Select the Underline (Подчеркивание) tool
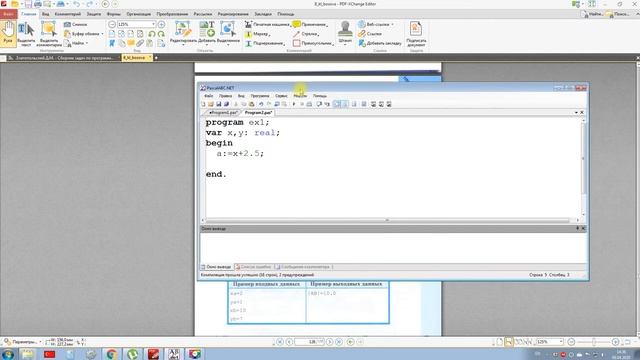Screen dimensions: 640x360 point(265,43)
